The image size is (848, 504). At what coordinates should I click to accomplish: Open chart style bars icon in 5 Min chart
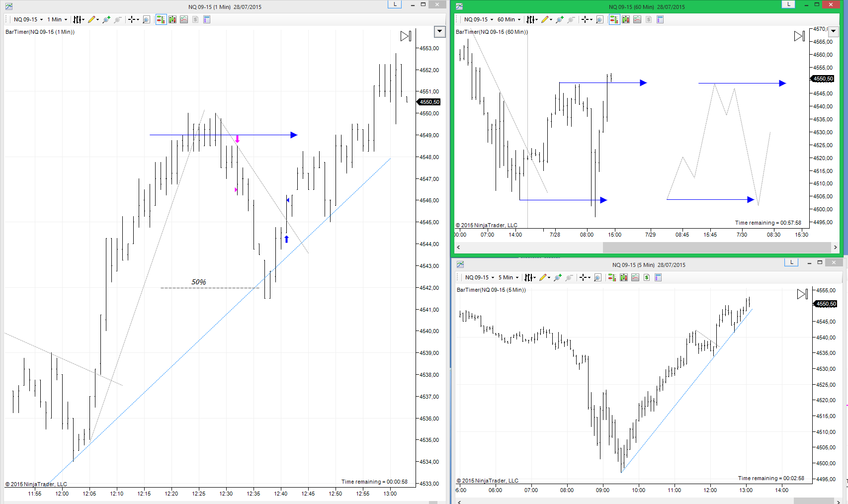point(530,277)
